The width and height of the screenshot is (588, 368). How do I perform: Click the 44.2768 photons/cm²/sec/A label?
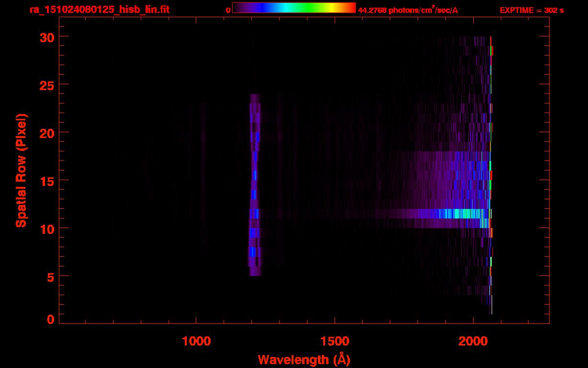pyautogui.click(x=408, y=10)
